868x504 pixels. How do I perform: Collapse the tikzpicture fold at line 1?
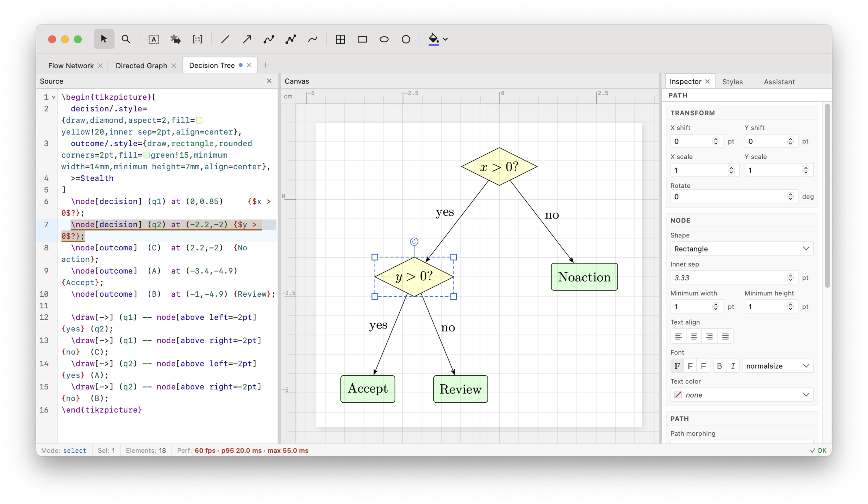click(x=54, y=97)
